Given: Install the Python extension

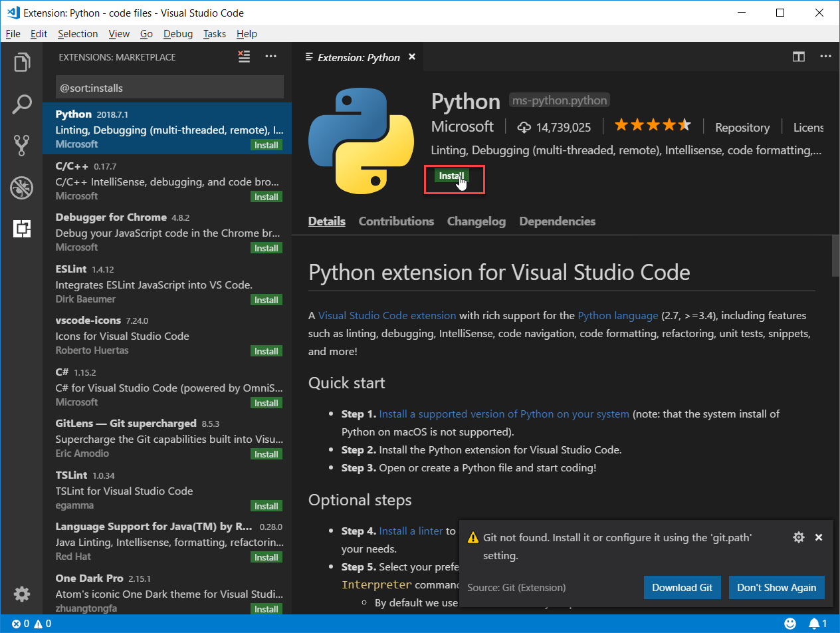Looking at the screenshot, I should click(451, 176).
